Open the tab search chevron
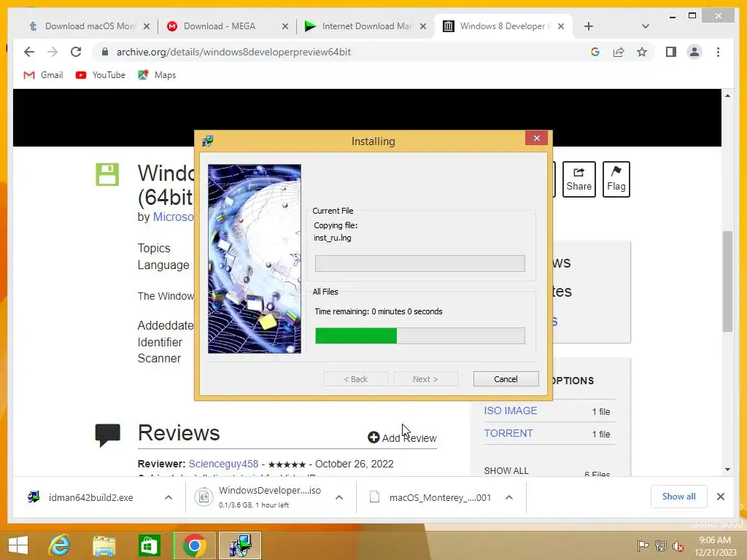The height and width of the screenshot is (560, 747). 645,26
